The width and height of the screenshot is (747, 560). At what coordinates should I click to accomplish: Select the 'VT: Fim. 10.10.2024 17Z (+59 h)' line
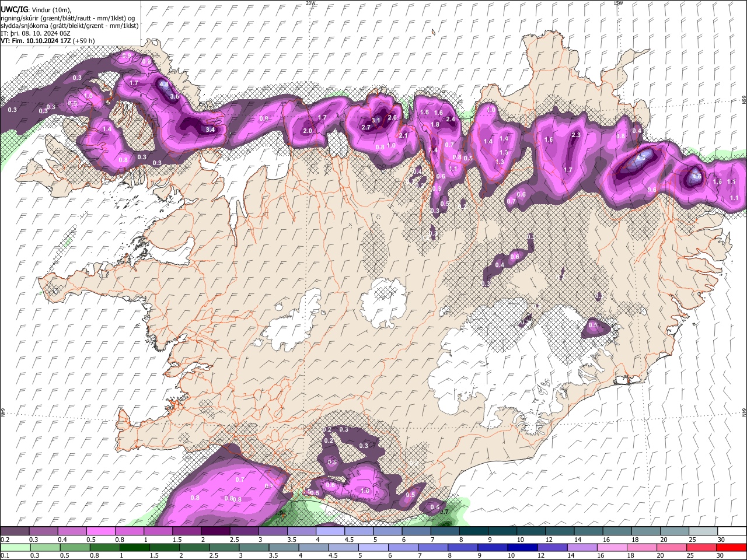tap(48, 41)
